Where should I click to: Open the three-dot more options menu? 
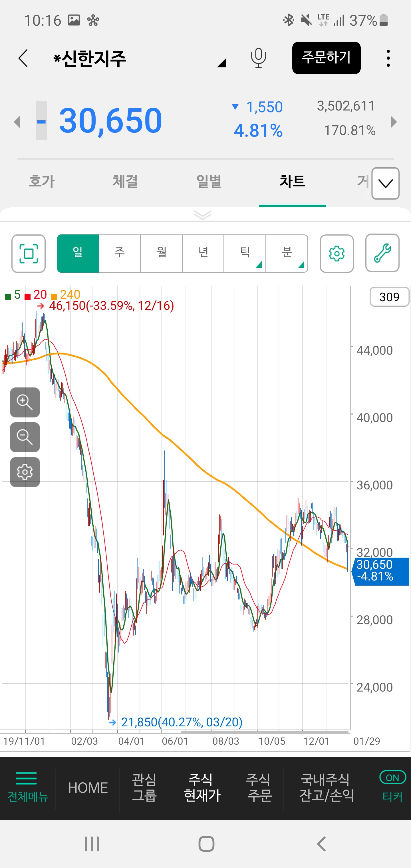pyautogui.click(x=388, y=58)
